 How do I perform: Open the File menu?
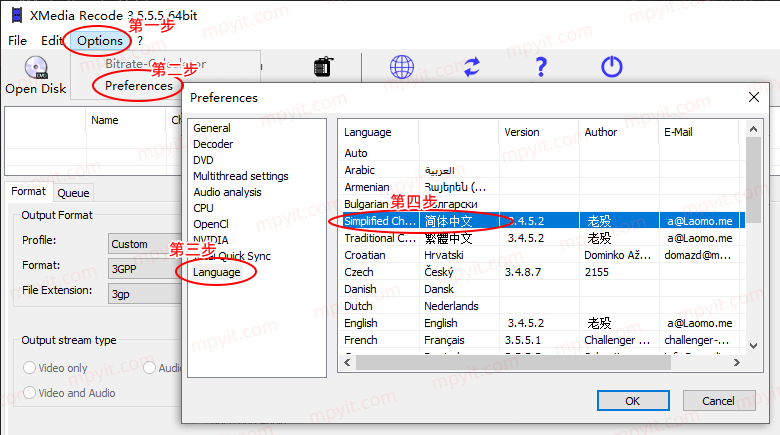point(17,41)
